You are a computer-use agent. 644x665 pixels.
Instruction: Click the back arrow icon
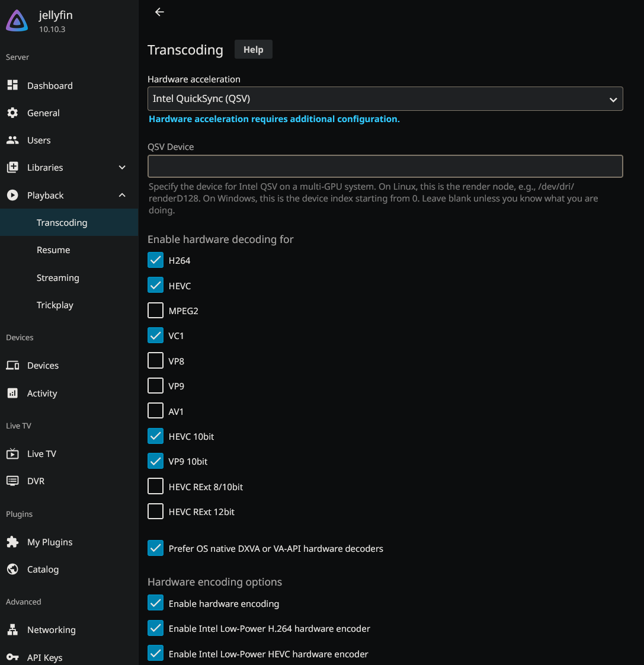coord(159,12)
